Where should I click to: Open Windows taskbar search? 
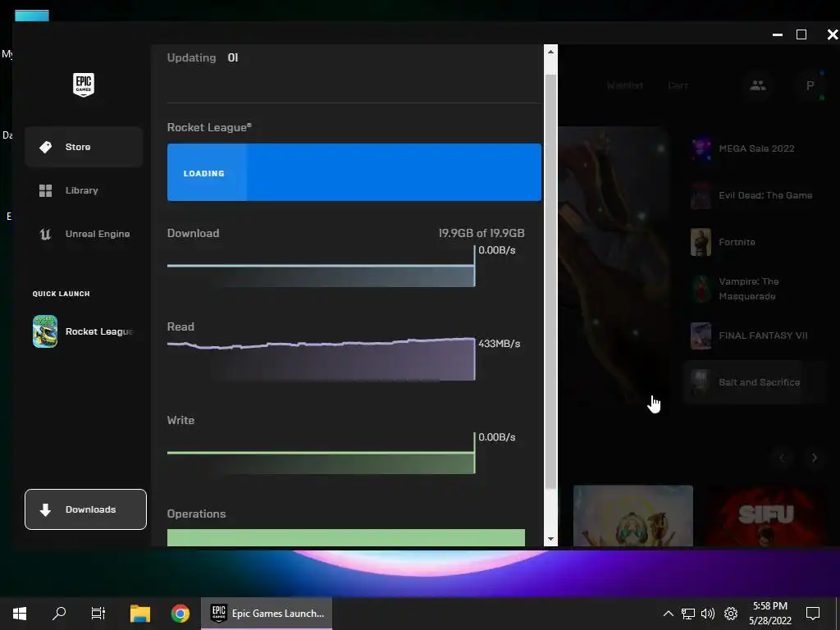click(x=59, y=614)
